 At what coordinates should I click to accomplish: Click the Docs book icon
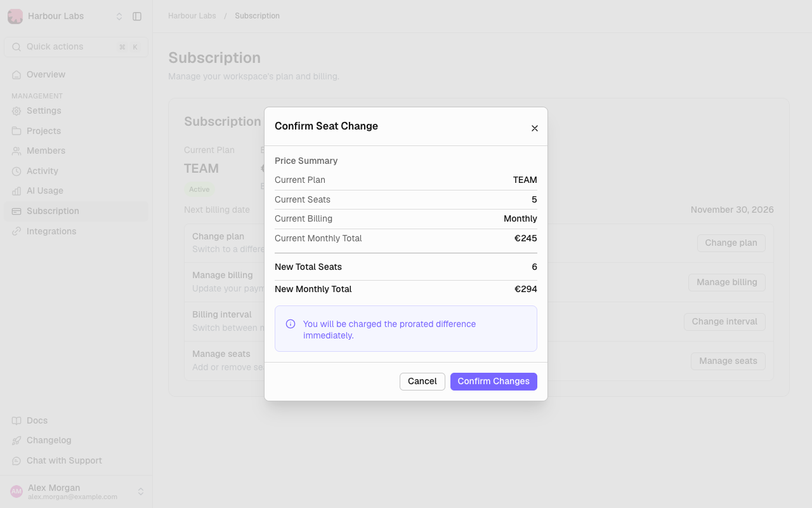click(x=16, y=420)
